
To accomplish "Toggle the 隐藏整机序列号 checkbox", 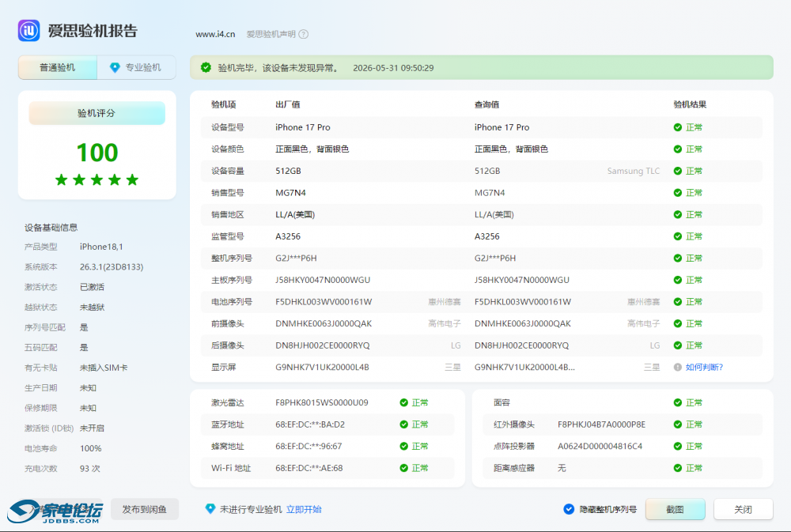I will [x=569, y=509].
